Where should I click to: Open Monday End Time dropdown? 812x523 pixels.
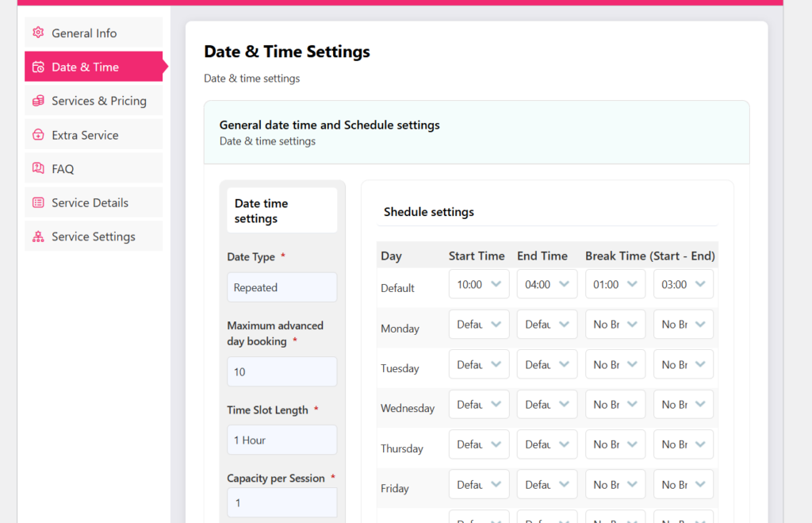point(547,325)
